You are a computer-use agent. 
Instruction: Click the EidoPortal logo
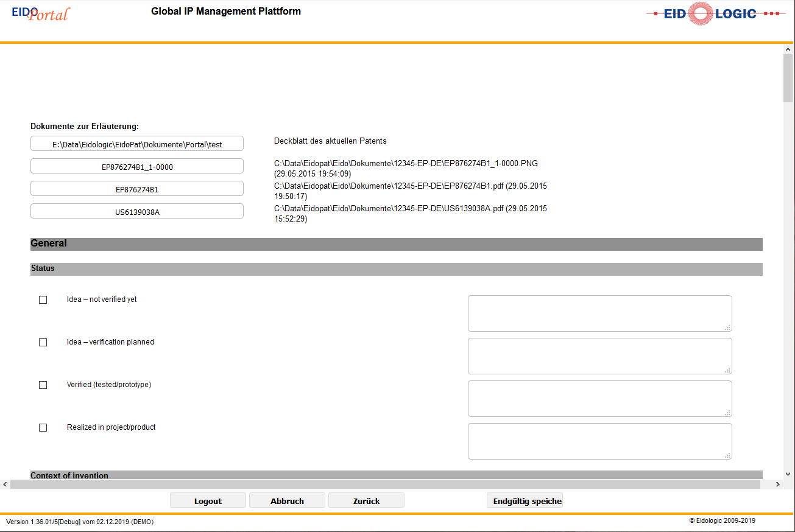click(x=40, y=14)
